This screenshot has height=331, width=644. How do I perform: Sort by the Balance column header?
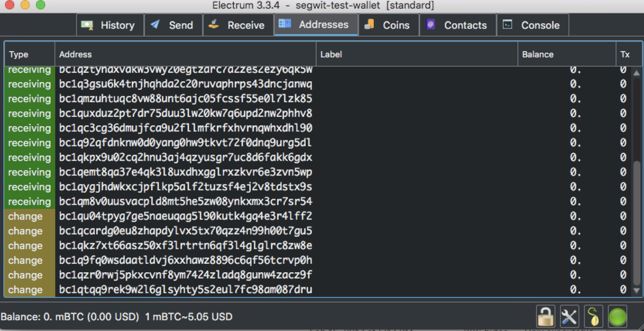[x=567, y=54]
